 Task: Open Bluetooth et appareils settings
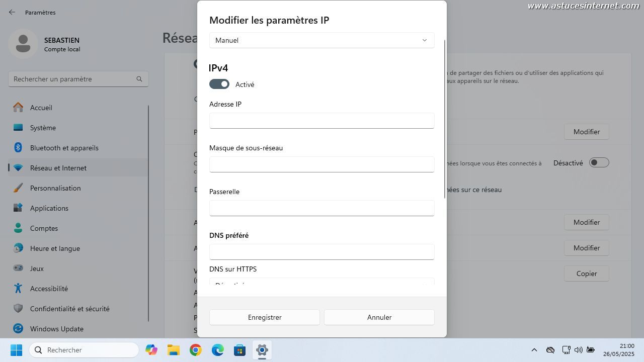pyautogui.click(x=78, y=148)
